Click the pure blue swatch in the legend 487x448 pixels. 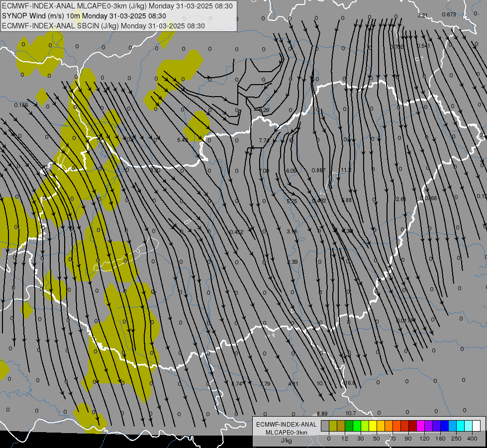point(444,426)
